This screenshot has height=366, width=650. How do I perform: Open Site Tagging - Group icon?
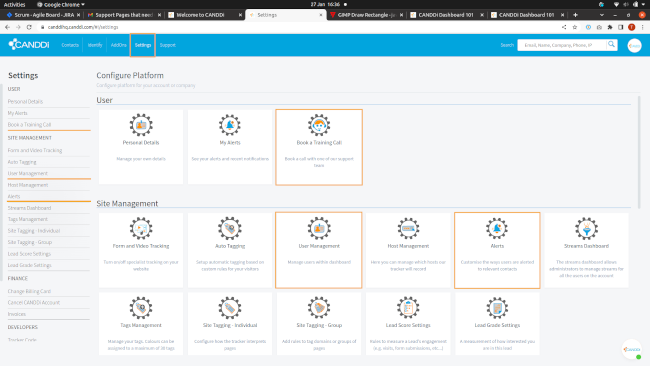(319, 308)
